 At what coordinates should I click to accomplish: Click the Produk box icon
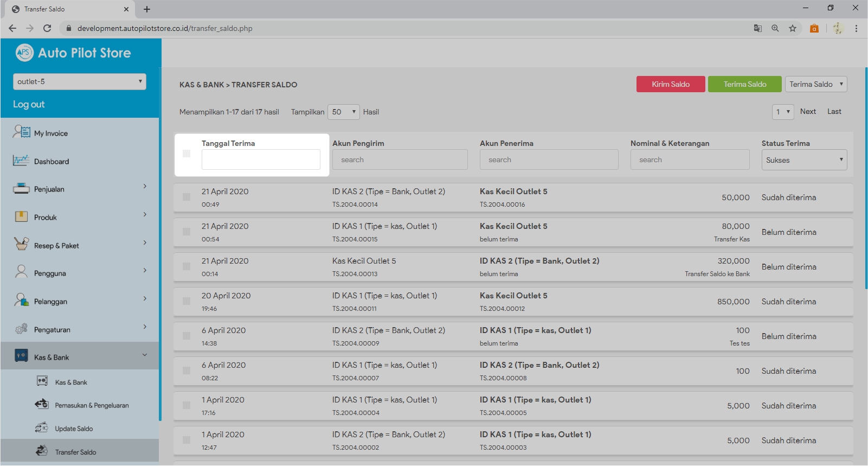[x=21, y=217]
